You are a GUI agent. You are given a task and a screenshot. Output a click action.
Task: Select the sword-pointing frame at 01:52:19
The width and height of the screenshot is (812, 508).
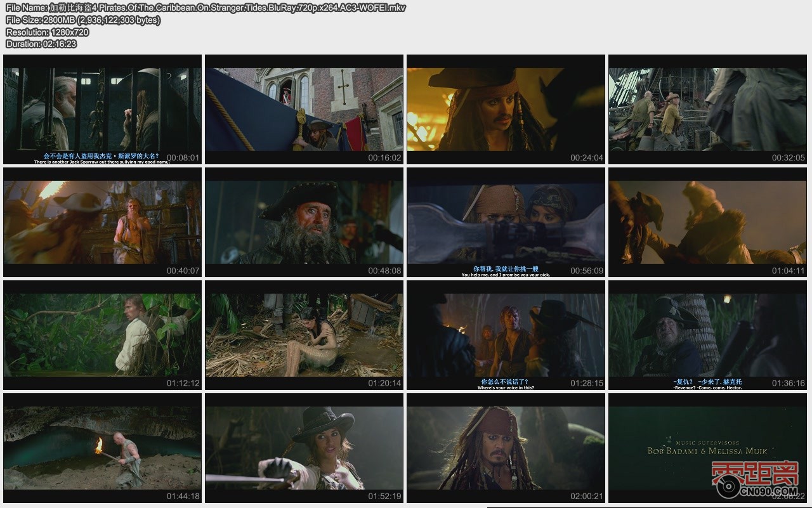(x=304, y=448)
